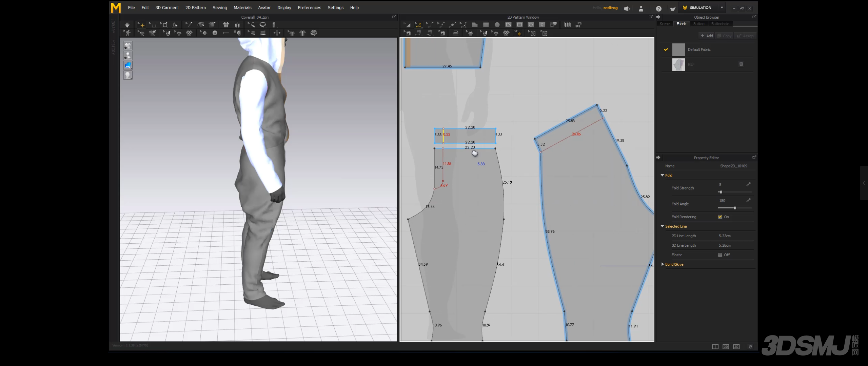Collapse the Fold section
Screen dimensions: 868x366
[662, 175]
